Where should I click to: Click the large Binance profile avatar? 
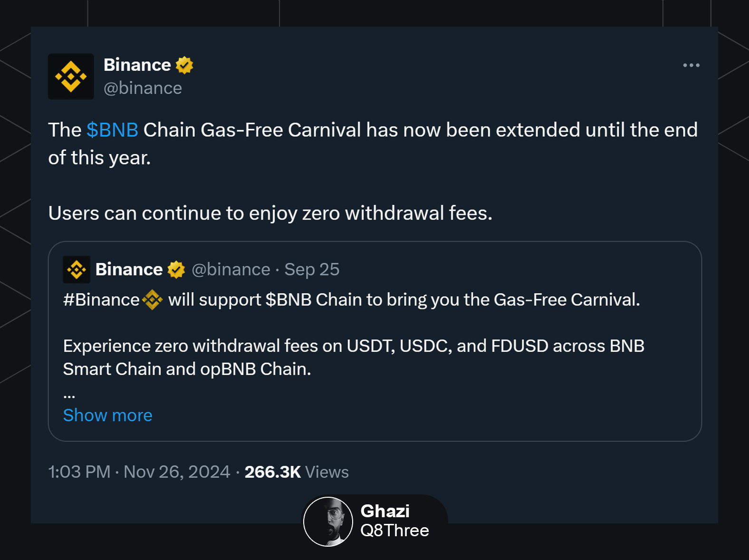(x=71, y=77)
